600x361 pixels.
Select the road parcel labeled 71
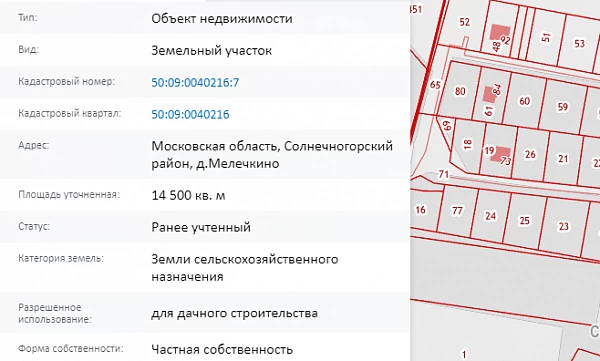tap(443, 175)
